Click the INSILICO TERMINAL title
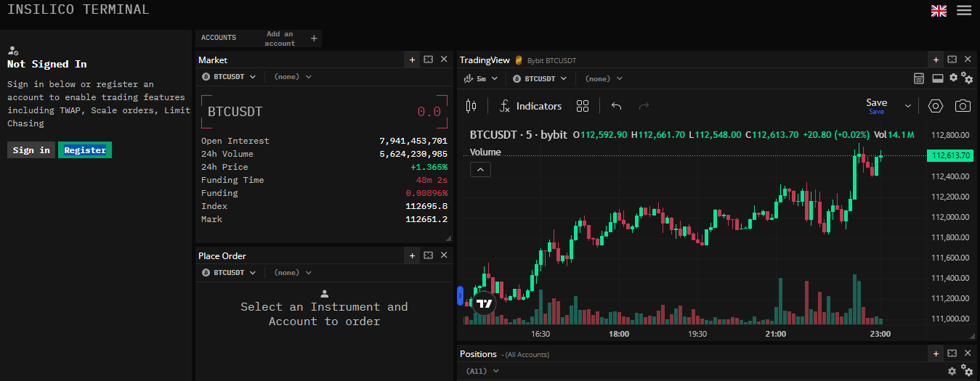Viewport: 980px width, 381px height. pos(78,9)
